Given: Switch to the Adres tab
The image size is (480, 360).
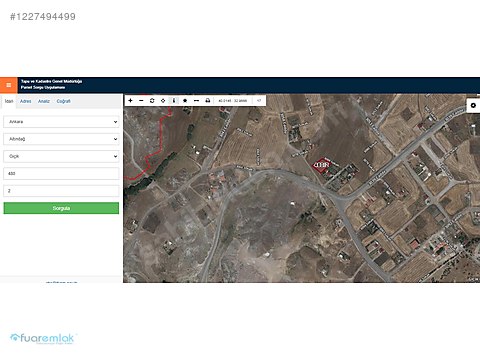Looking at the screenshot, I should pyautogui.click(x=26, y=101).
